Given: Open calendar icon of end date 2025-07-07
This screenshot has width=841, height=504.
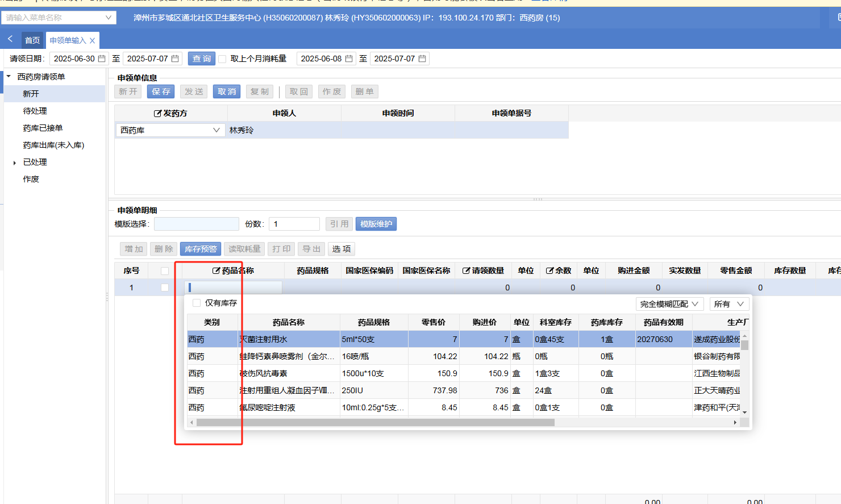Looking at the screenshot, I should 175,59.
